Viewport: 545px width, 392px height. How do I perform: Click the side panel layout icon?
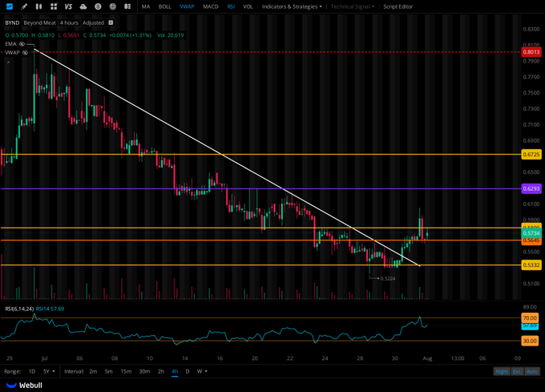127,6
